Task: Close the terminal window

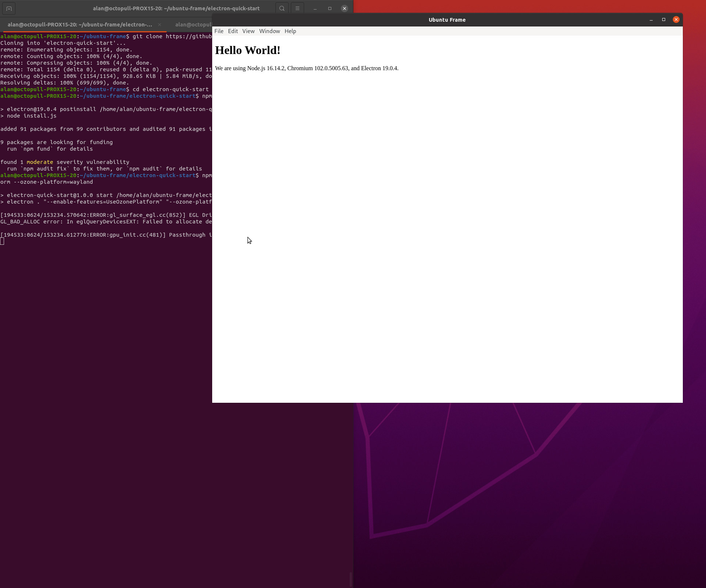Action: 344,8
